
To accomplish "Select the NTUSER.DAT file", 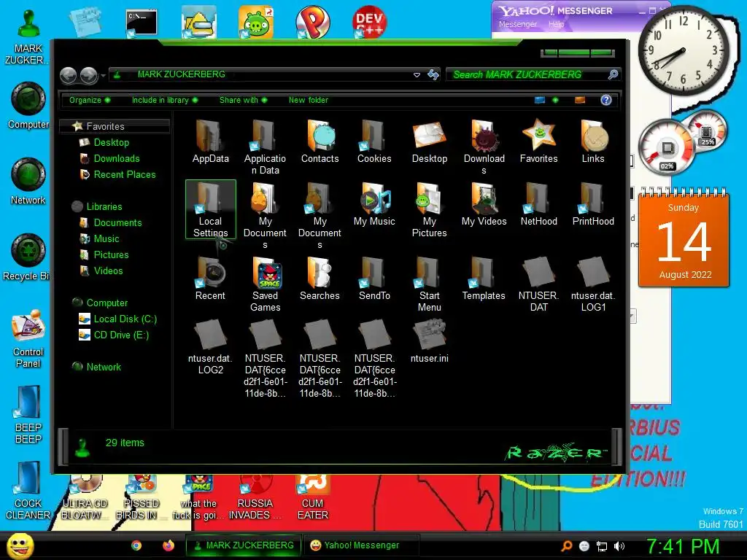I will [539, 285].
